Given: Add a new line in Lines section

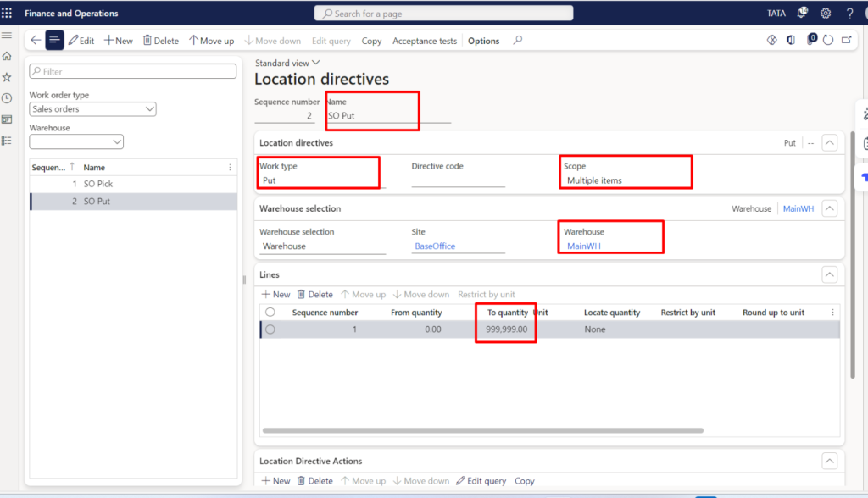Looking at the screenshot, I should [275, 295].
